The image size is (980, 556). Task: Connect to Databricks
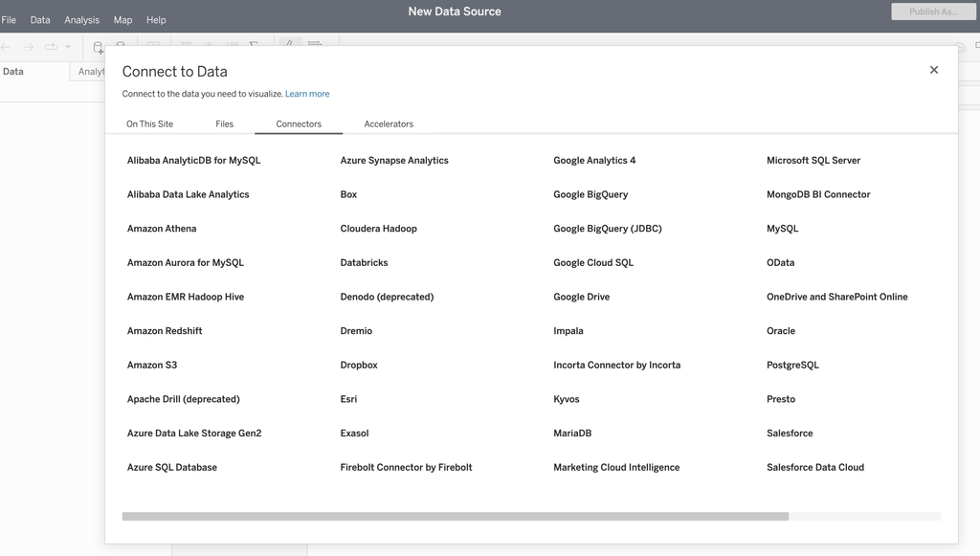365,262
